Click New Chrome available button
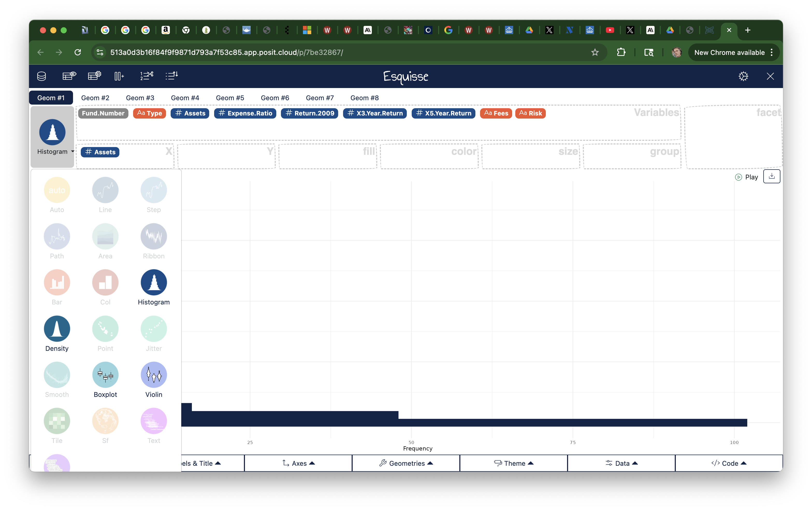812x510 pixels. point(729,52)
